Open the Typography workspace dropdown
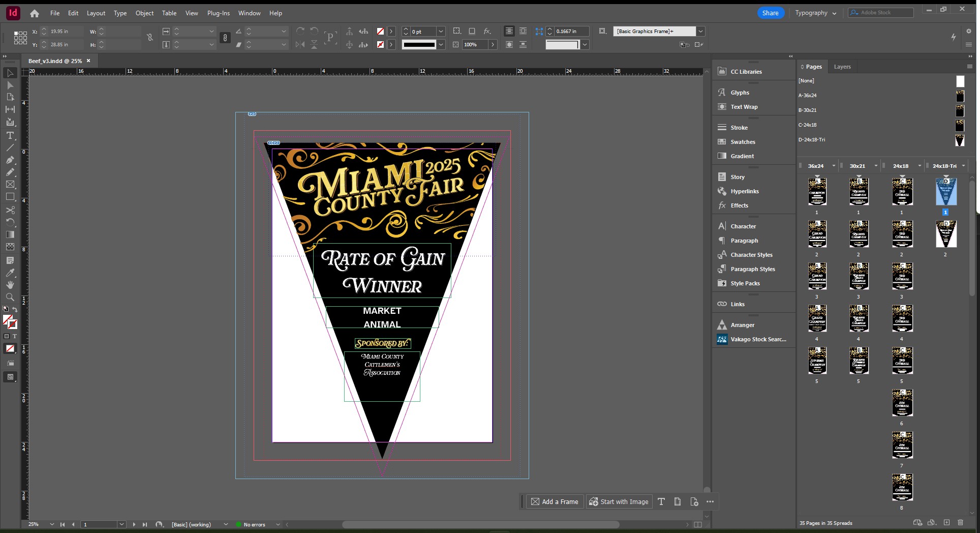Viewport: 980px width, 533px height. (x=815, y=13)
